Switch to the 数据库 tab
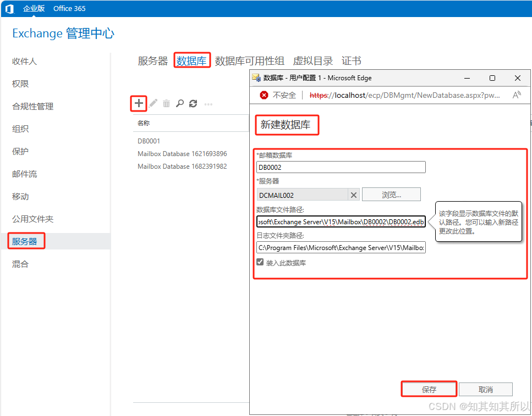This screenshot has height=416, width=532. (191, 61)
